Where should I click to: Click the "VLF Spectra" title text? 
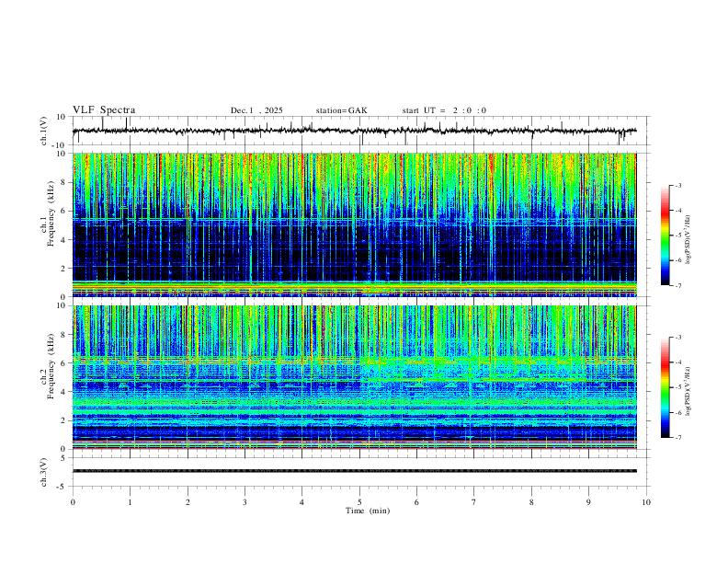pyautogui.click(x=104, y=110)
